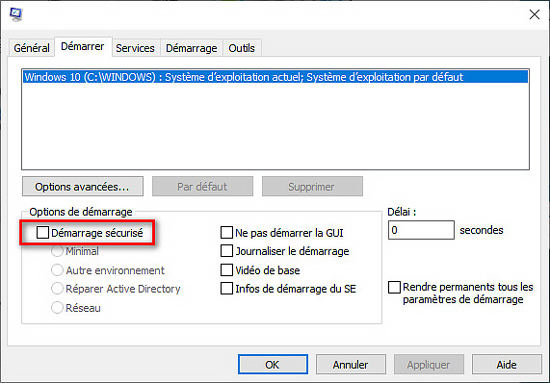550x383 pixels.
Task: Open Options avancées… button
Action: tap(82, 186)
